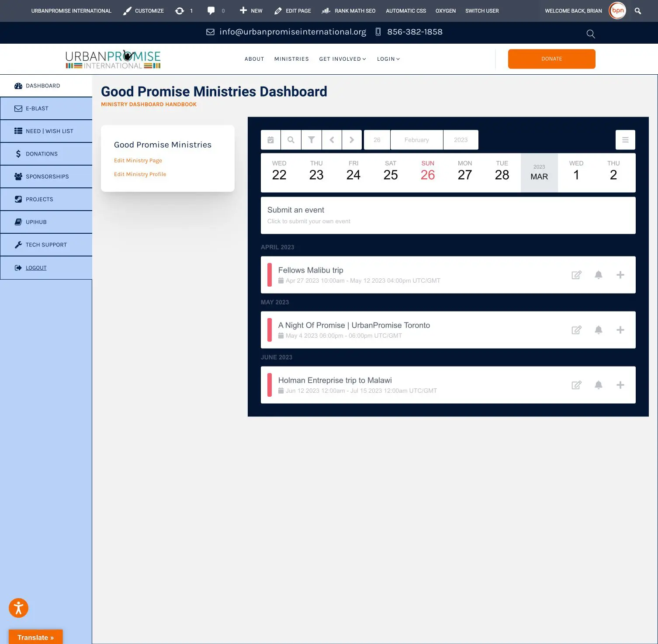
Task: Click UrbanPromise International site name
Action: (x=71, y=11)
